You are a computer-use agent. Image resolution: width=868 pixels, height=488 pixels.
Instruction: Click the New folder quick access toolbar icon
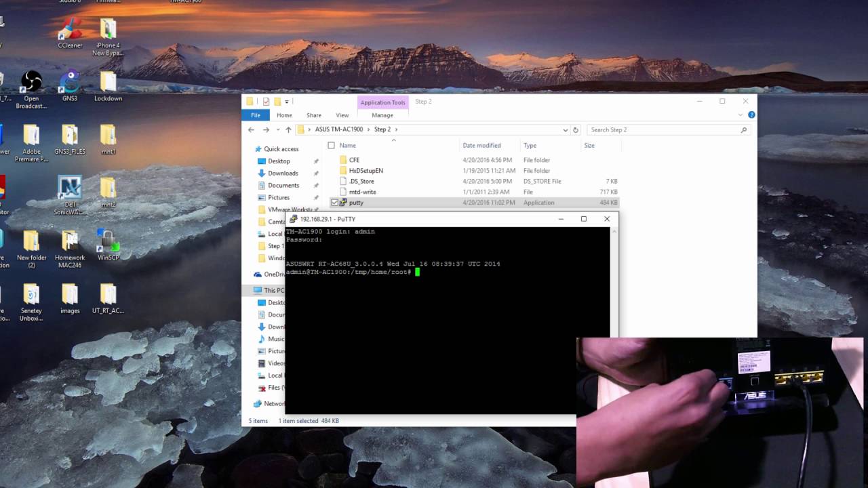tap(277, 102)
